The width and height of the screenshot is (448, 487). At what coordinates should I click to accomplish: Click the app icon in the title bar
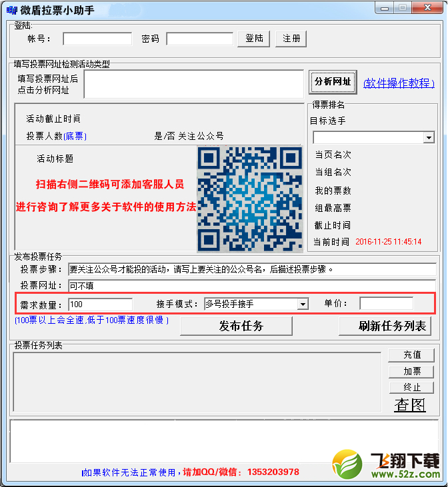point(12,10)
